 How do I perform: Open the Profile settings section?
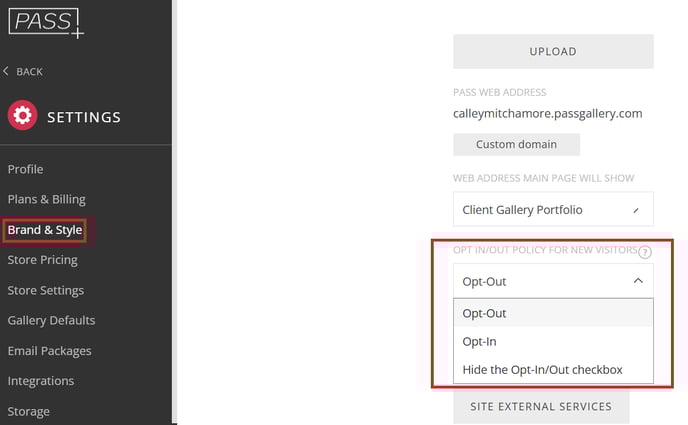point(25,169)
